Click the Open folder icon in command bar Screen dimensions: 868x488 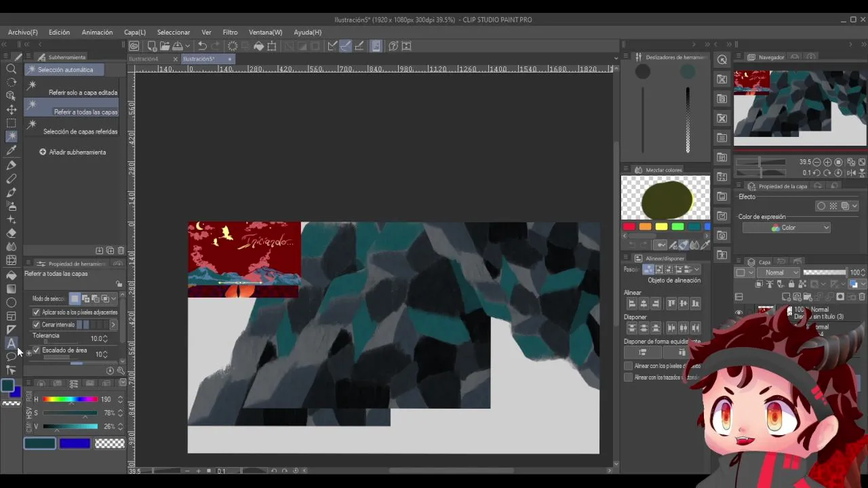[165, 46]
